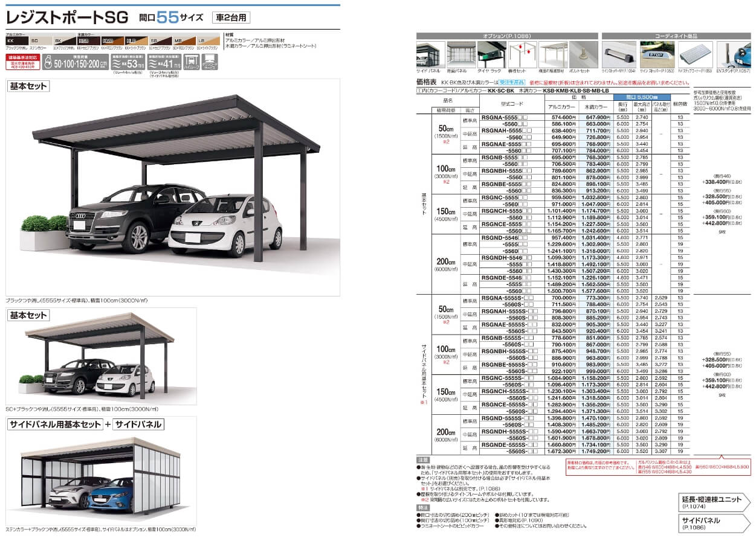
Task: Click the high-roof carport icon
Action: [x=192, y=61]
